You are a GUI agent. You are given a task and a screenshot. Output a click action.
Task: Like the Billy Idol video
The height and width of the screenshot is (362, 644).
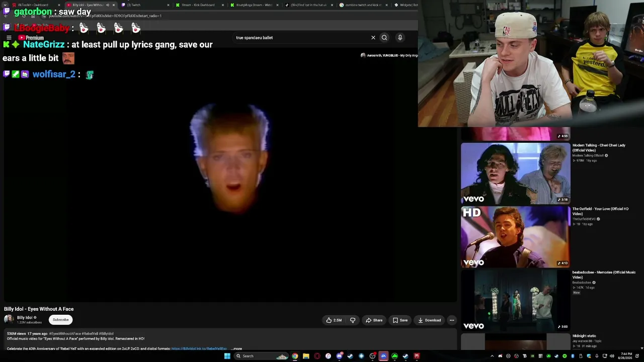(334, 320)
